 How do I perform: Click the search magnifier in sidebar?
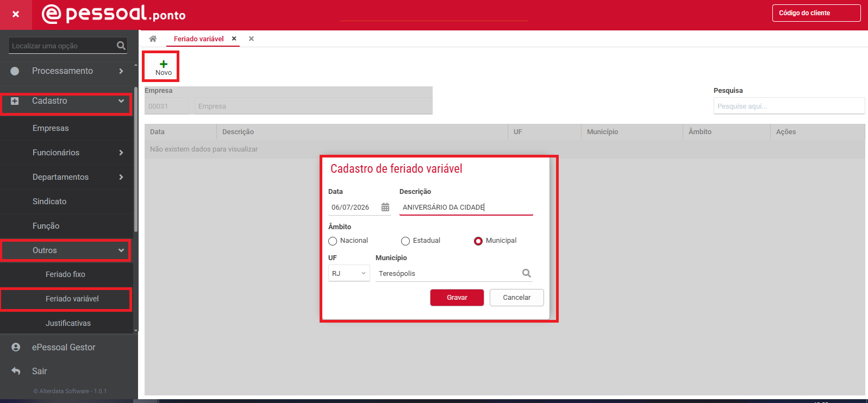[121, 46]
